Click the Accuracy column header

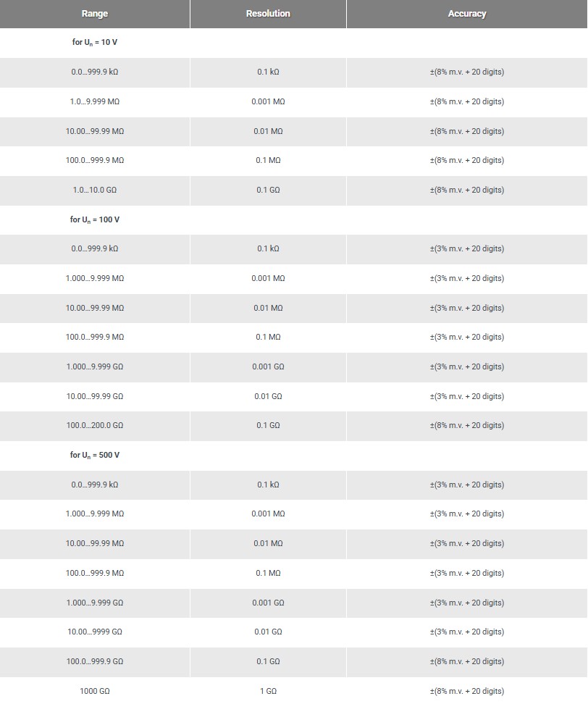(467, 14)
